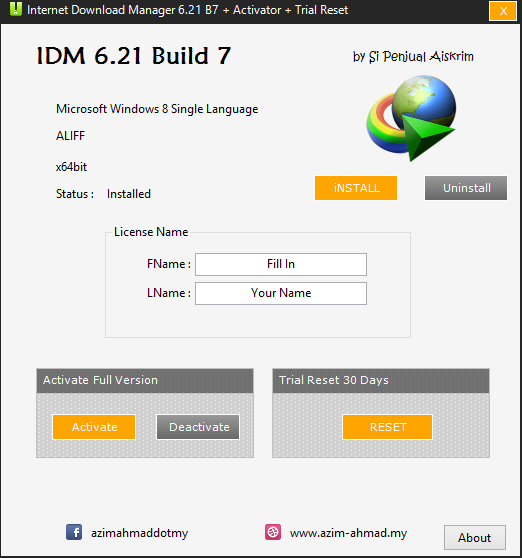Reset the 30-day trial
This screenshot has width=522, height=558.
(387, 427)
